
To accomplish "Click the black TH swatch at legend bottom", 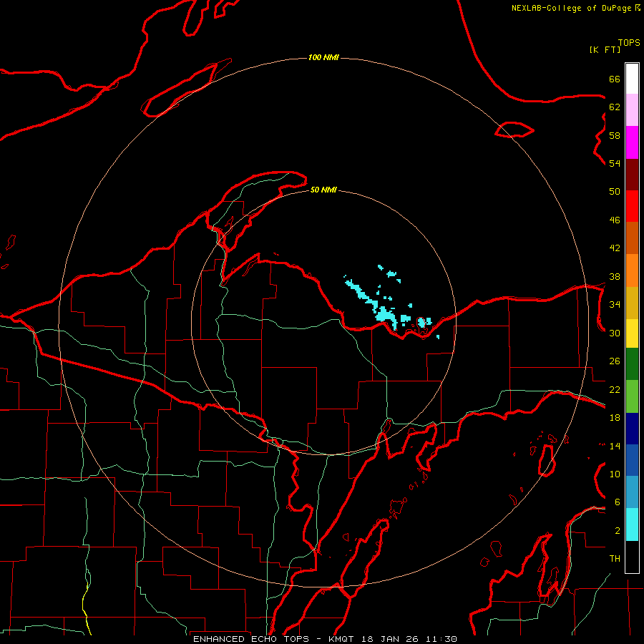I will [632, 557].
